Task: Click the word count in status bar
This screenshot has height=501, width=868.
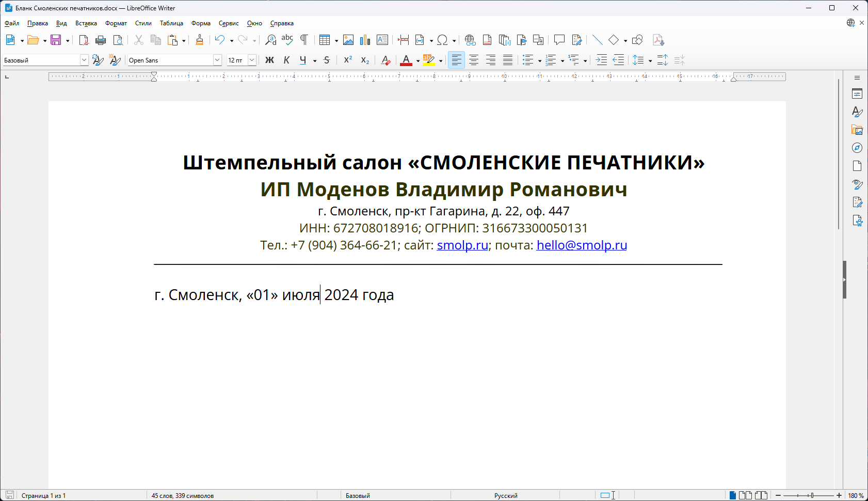Action: [x=183, y=495]
